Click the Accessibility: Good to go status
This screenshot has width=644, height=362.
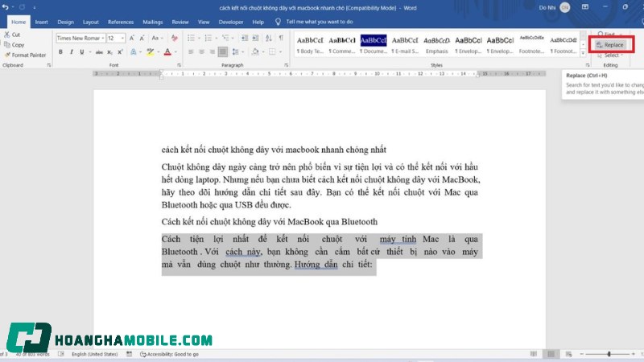[x=169, y=354]
